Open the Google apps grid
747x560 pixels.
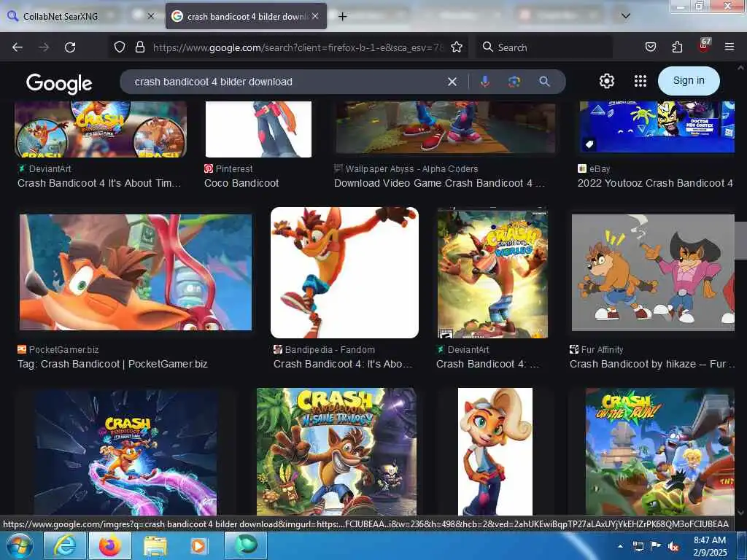(x=640, y=81)
